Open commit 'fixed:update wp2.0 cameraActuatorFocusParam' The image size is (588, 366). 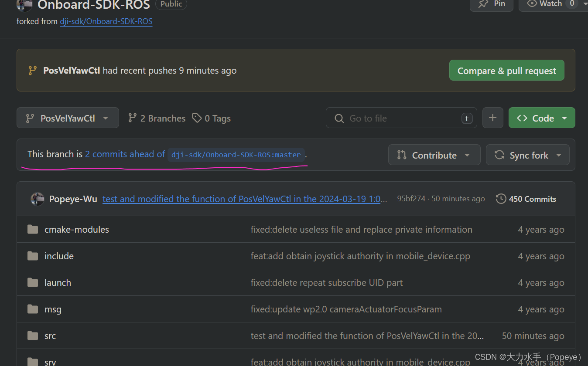pos(346,309)
